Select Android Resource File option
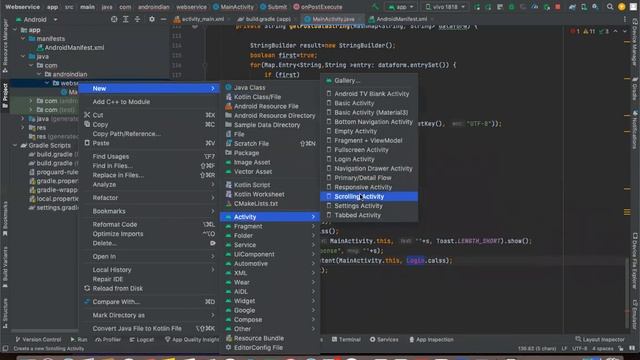This screenshot has width=640, height=360. click(270, 106)
